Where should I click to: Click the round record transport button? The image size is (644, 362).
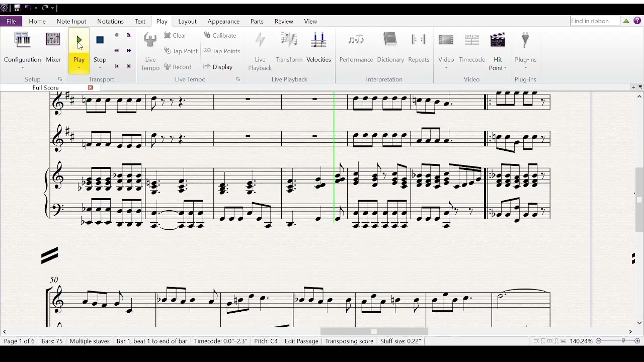(117, 35)
